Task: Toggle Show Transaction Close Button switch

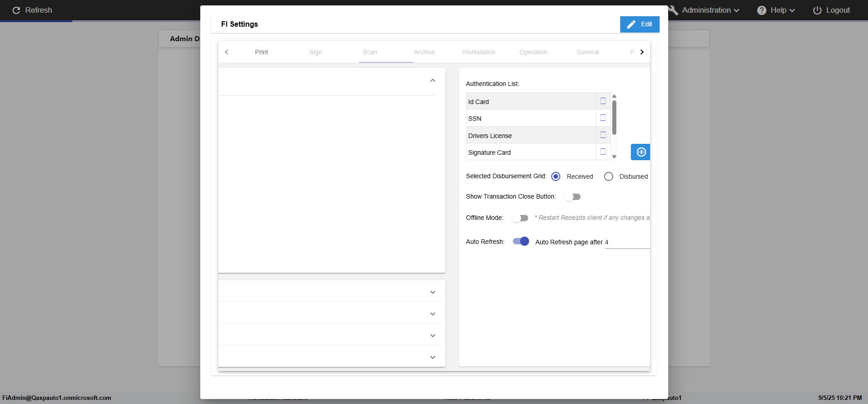Action: tap(572, 197)
